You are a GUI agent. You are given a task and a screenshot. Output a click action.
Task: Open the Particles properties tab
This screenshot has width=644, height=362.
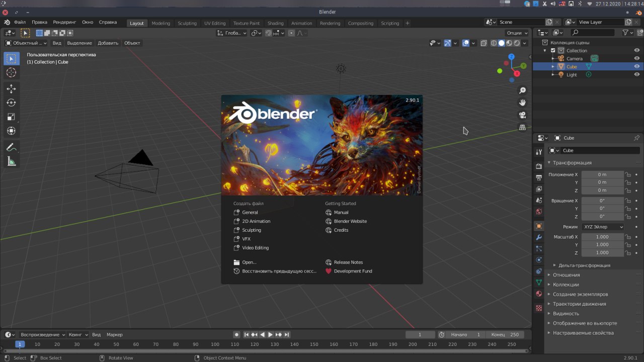(539, 249)
